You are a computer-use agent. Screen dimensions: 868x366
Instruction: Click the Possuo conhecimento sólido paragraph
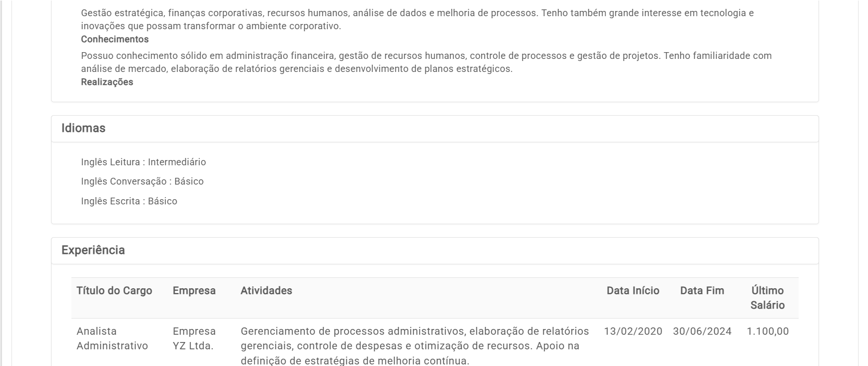tap(426, 62)
